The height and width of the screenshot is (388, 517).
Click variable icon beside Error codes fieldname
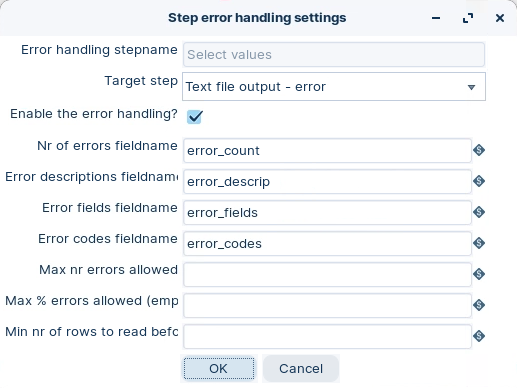(x=479, y=243)
